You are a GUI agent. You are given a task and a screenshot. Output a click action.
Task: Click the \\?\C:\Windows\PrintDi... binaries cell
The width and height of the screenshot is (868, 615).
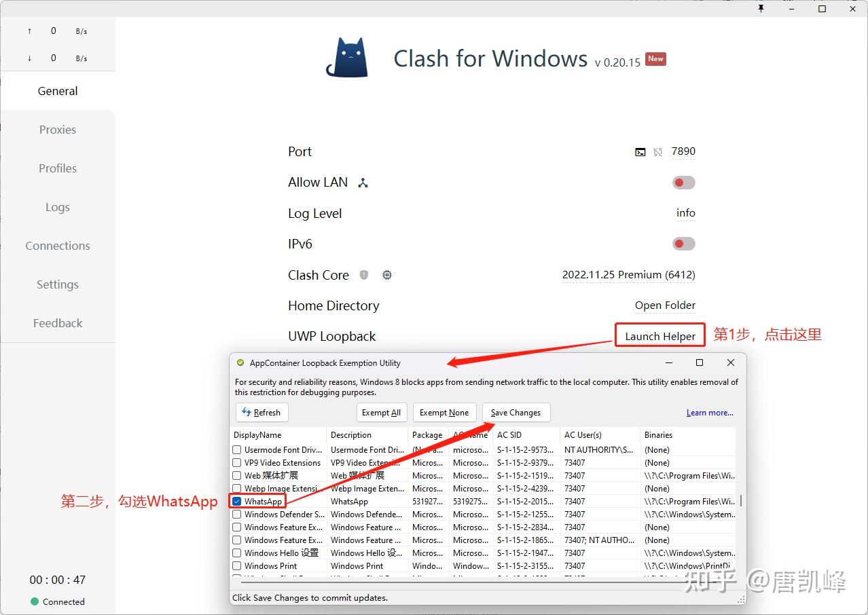pos(687,566)
